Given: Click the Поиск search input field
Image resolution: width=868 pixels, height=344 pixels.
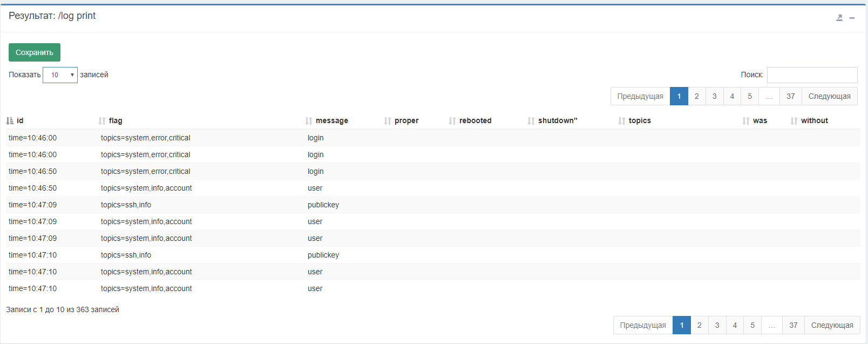Looking at the screenshot, I should [812, 75].
